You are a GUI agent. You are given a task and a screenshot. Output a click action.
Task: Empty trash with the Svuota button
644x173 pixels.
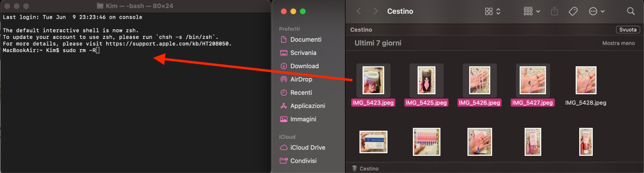tap(628, 30)
